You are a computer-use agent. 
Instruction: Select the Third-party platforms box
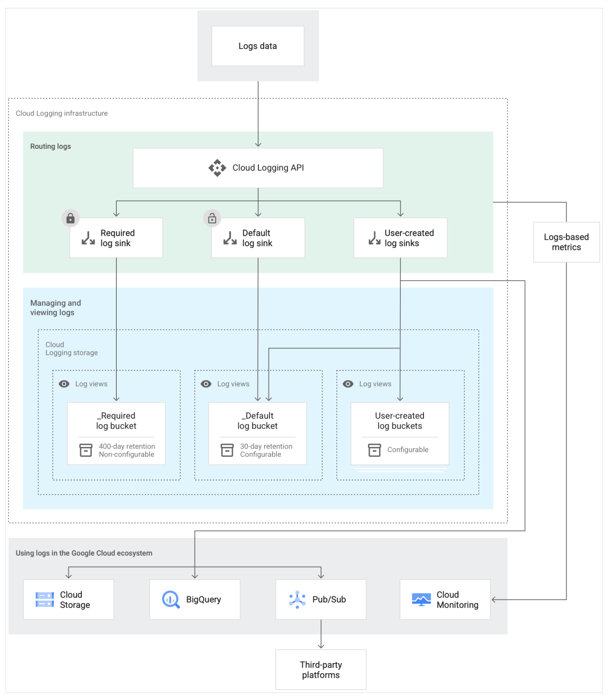point(321,669)
